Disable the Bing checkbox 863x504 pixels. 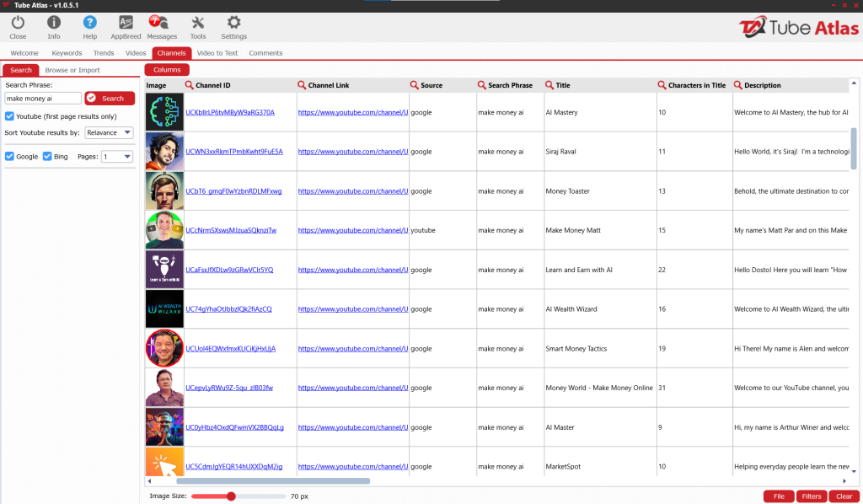tap(47, 157)
